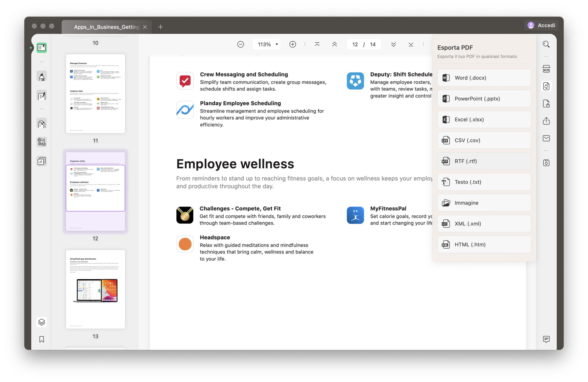The height and width of the screenshot is (382, 588).
Task: Click the Esporta PDF panel title
Action: pyautogui.click(x=455, y=48)
